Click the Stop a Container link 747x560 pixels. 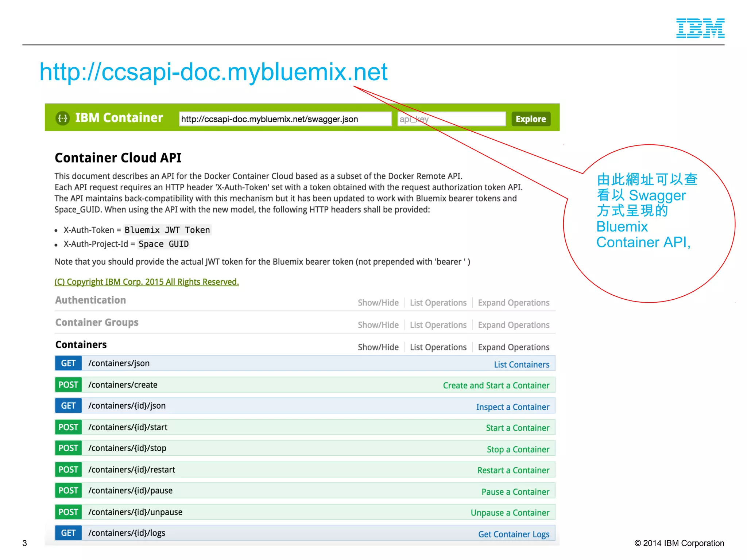518,450
